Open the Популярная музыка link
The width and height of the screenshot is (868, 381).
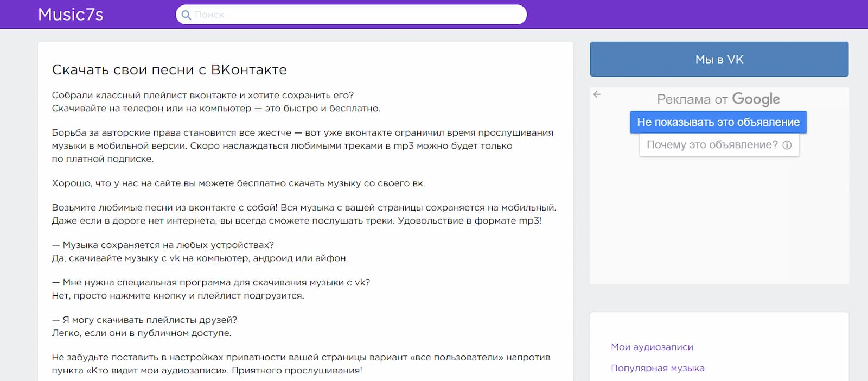tap(658, 368)
